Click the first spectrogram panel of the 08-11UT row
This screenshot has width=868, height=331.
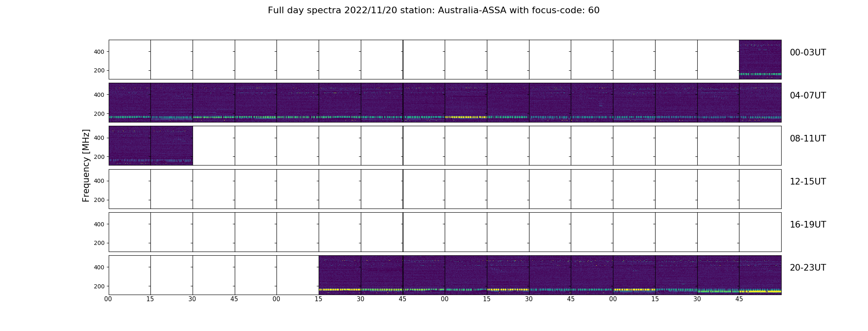(129, 146)
